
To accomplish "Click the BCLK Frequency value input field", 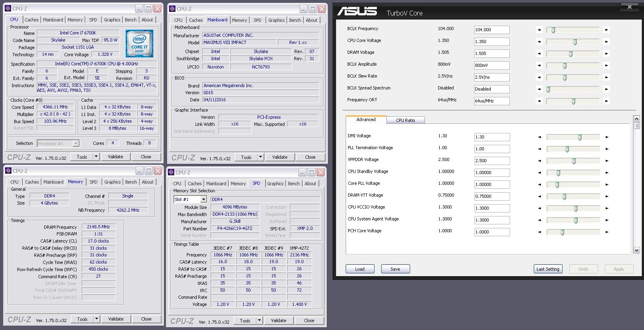I will (491, 30).
